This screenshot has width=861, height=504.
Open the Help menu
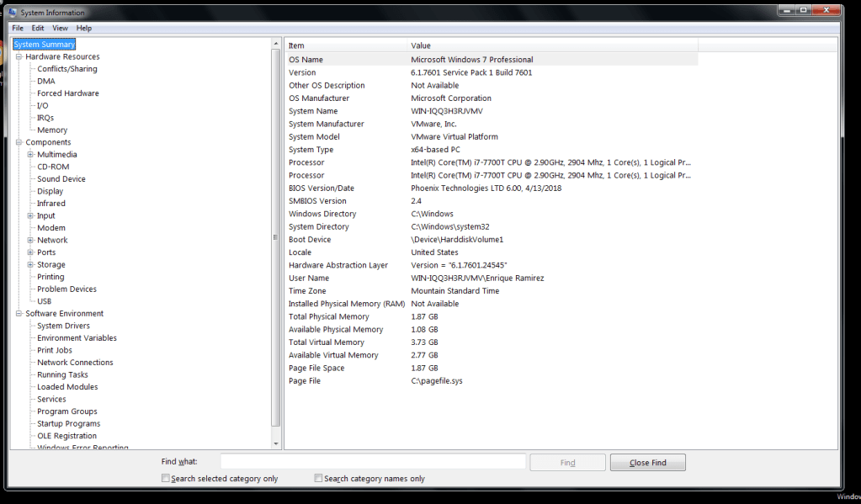tap(84, 28)
